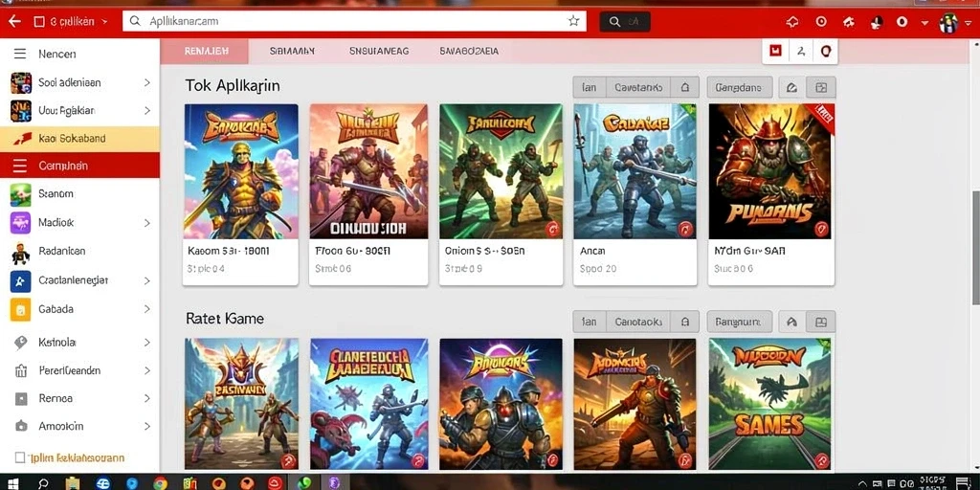Open the small dropdown arrow left of avatar
The width and height of the screenshot is (980, 490).
click(925, 23)
